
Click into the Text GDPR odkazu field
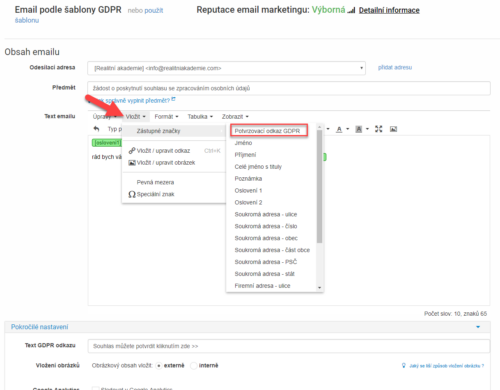(x=289, y=346)
